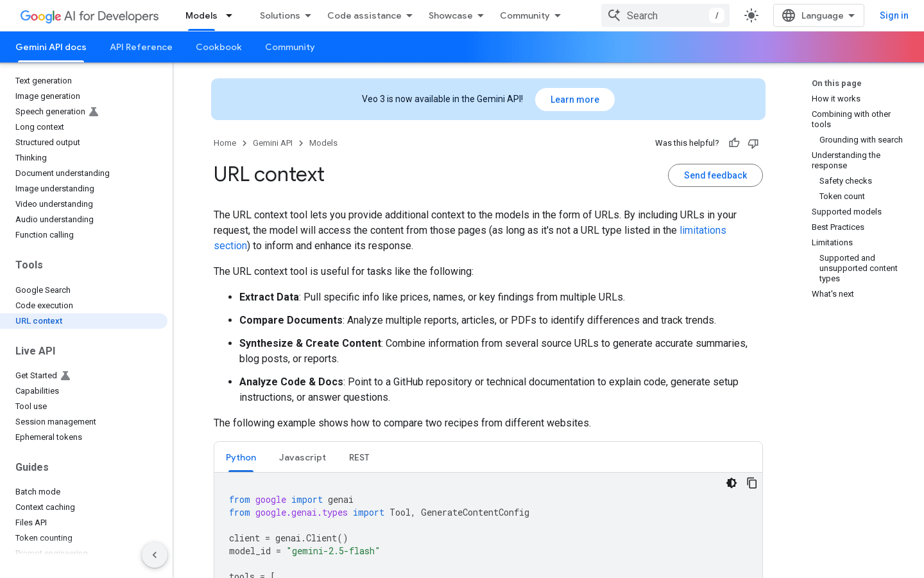924x578 pixels.
Task: Click the Home breadcrumb link
Action: point(225,143)
